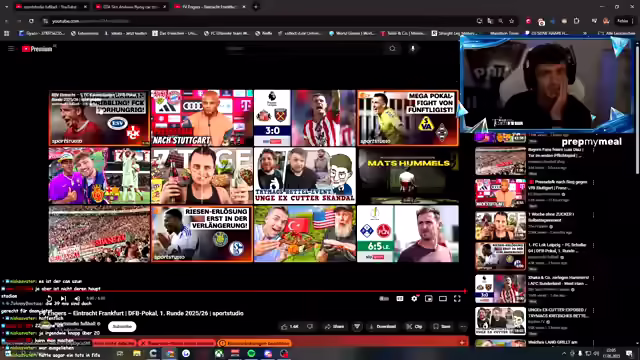This screenshot has height=360, width=640.
Task: Enter fullscreen mode
Action: tap(457, 299)
